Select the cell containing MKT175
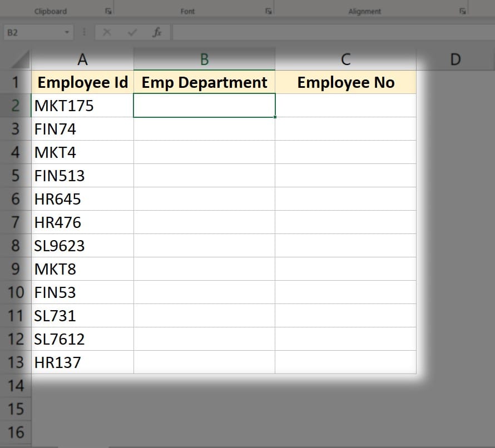Screen dimensions: 495x448 83,106
